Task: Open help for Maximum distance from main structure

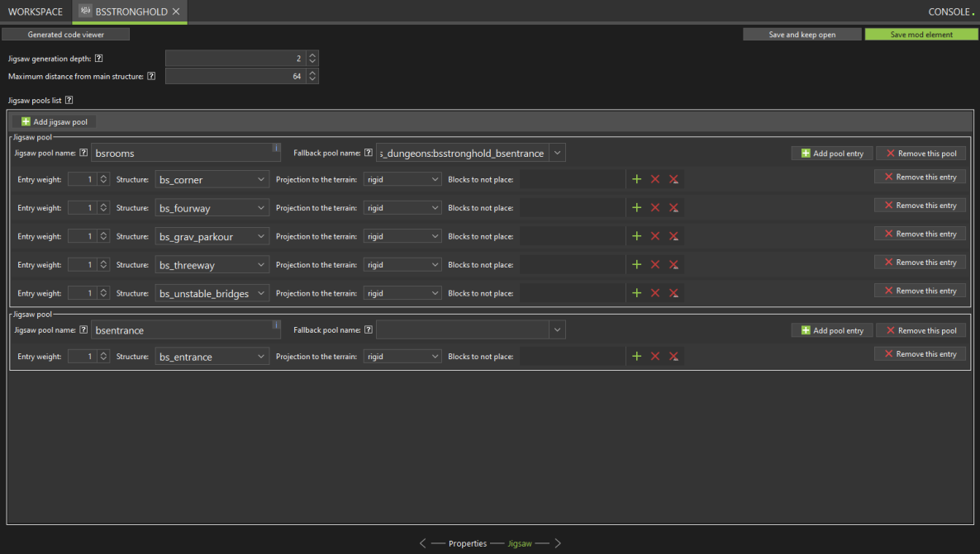Action: pos(151,76)
